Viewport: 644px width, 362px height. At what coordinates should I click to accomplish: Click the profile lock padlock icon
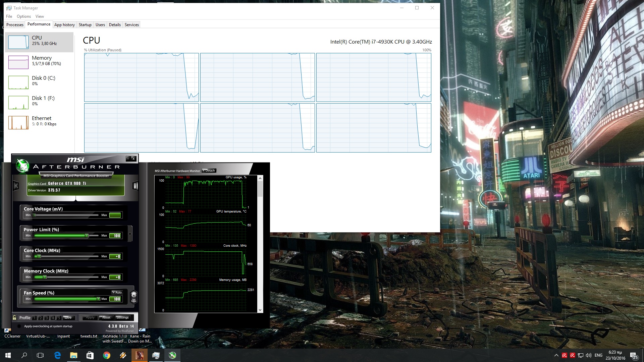click(x=14, y=317)
